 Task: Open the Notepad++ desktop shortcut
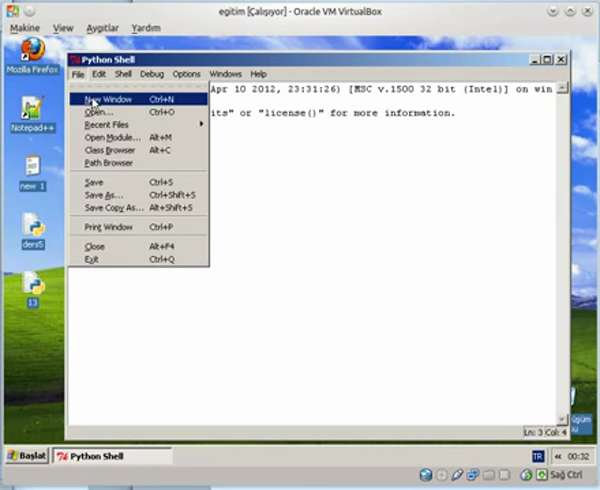(33, 114)
